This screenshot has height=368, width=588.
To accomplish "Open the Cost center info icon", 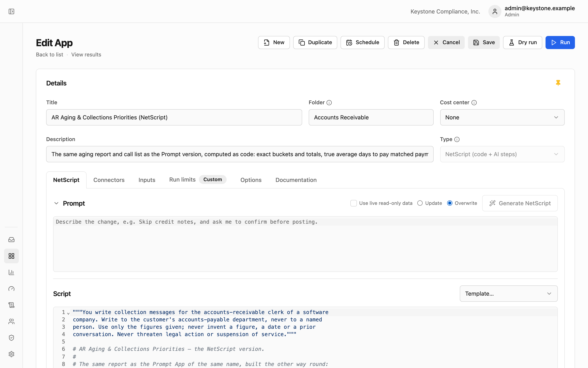I will click(474, 103).
